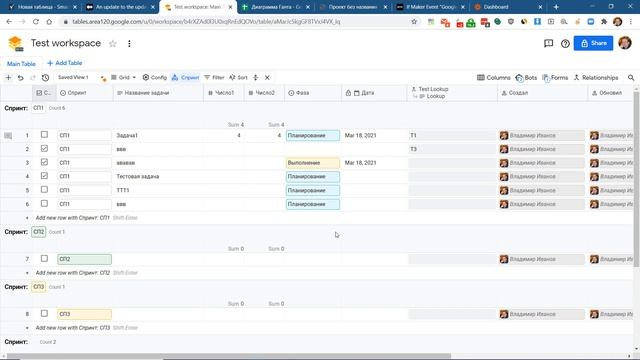Click the row height adjust icon

(256, 78)
